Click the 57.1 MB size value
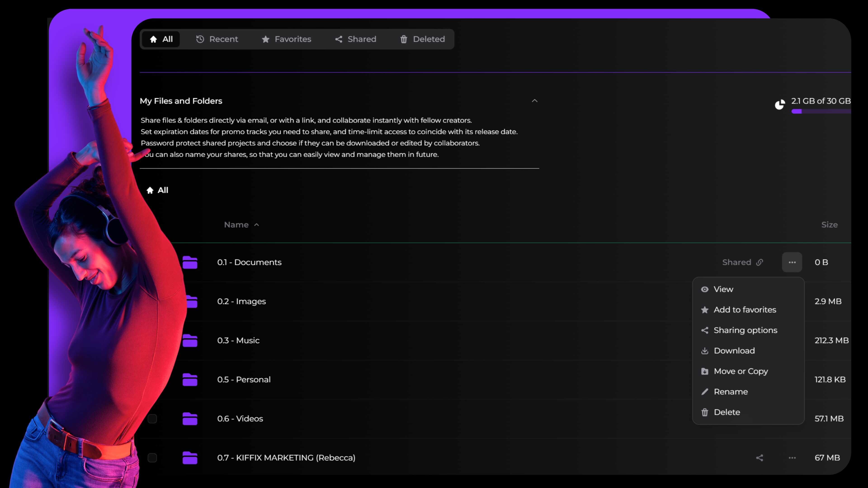This screenshot has width=868, height=488. 829,419
